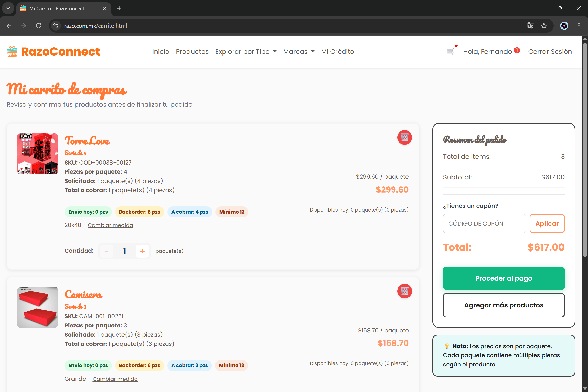Click Cerrar Sesión to log out
588x392 pixels.
click(550, 52)
